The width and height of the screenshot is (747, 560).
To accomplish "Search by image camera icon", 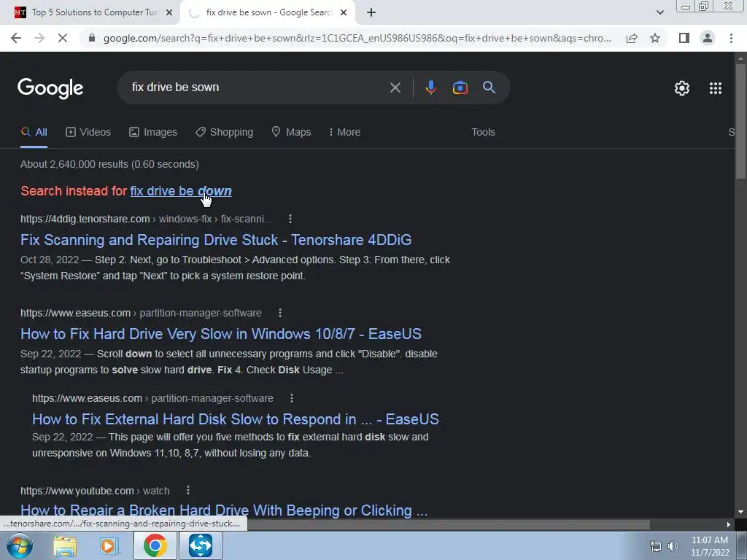I will tap(460, 87).
